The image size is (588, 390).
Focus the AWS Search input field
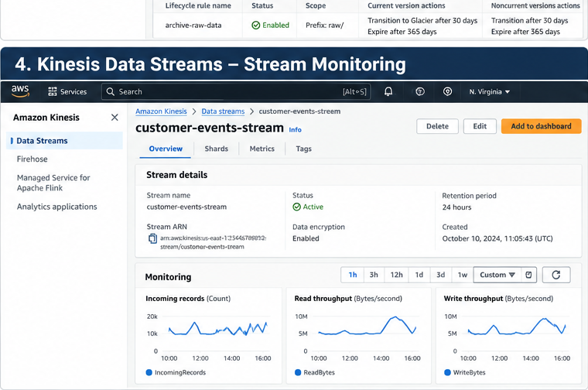tap(236, 91)
